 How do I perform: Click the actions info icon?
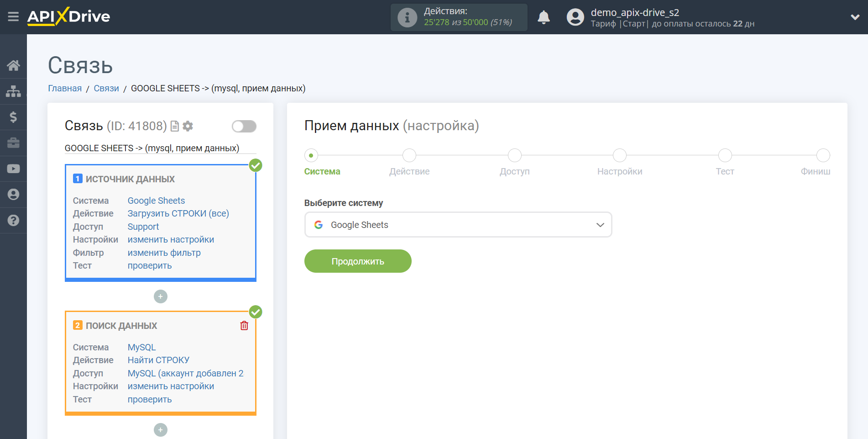tap(407, 17)
